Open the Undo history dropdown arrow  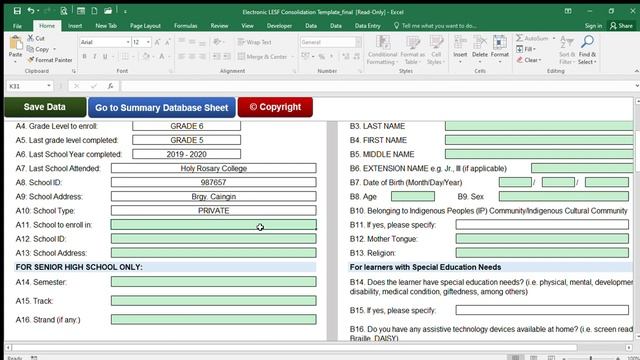pyautogui.click(x=38, y=11)
